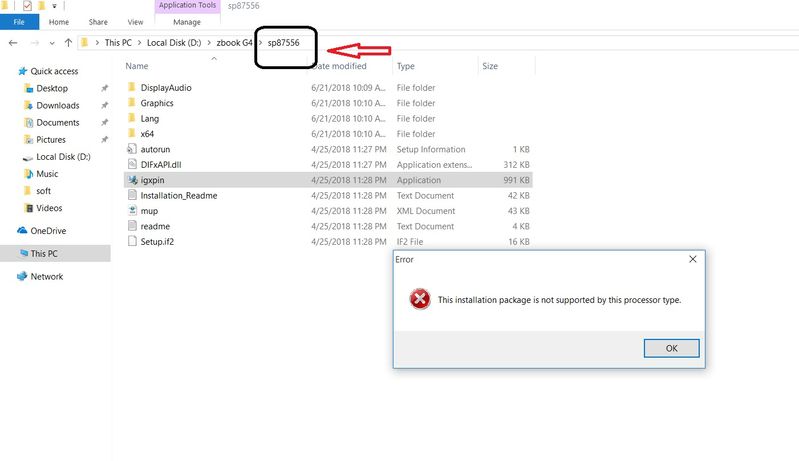Click the Setup.if2 file icon
799x461 pixels.
pyautogui.click(x=132, y=241)
